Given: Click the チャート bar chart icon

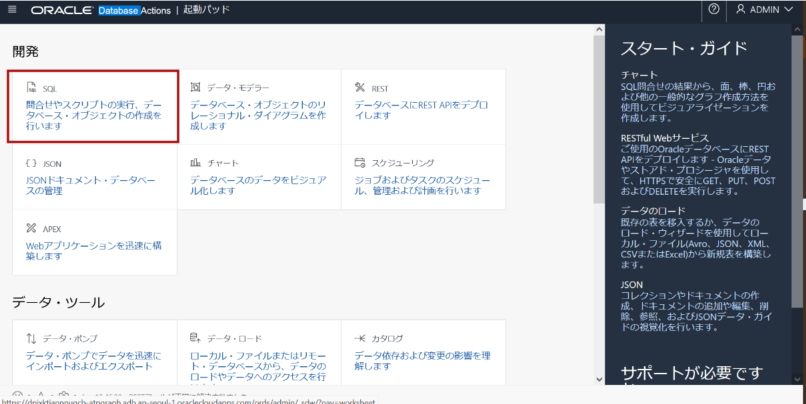Looking at the screenshot, I should (x=195, y=162).
